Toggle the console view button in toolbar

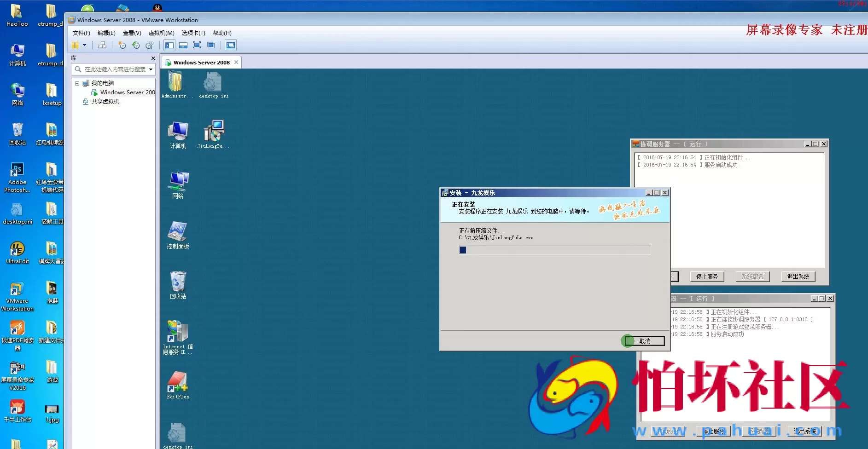tap(231, 45)
